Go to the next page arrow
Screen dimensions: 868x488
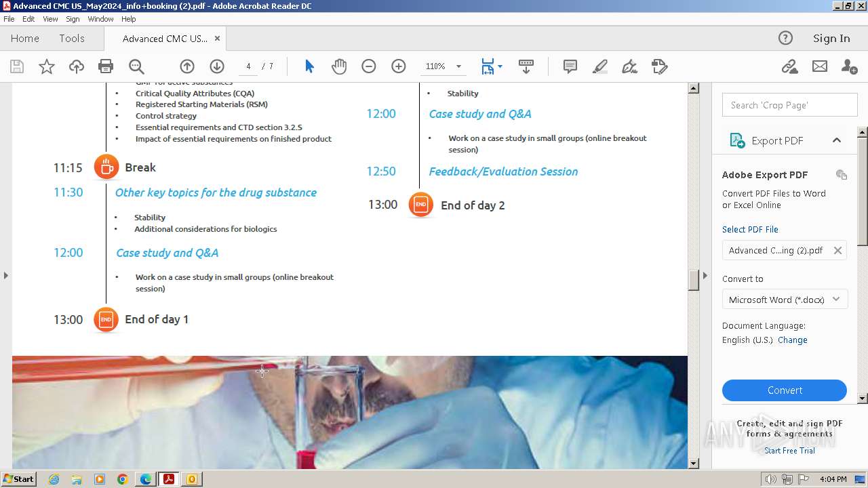[x=217, y=66]
